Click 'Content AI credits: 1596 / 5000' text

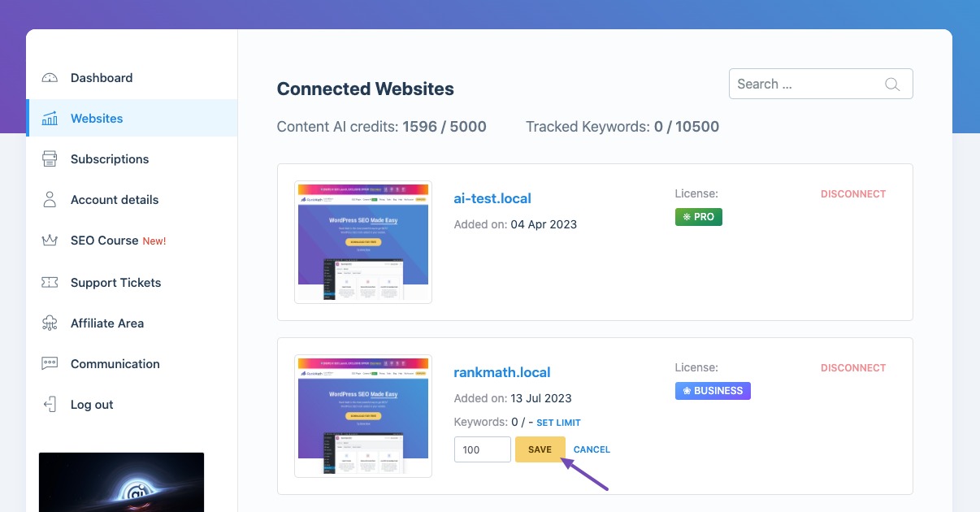tap(382, 127)
